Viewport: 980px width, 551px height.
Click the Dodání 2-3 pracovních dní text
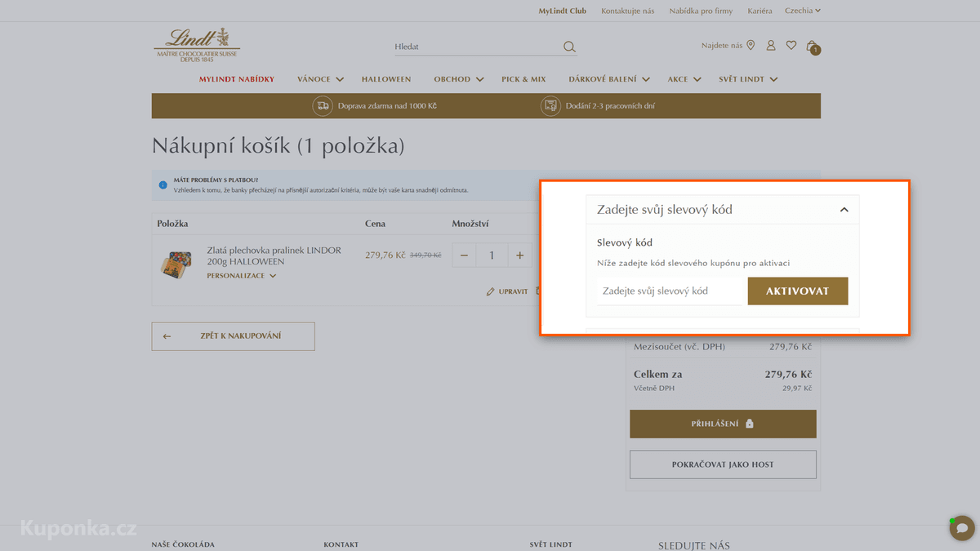pyautogui.click(x=610, y=106)
